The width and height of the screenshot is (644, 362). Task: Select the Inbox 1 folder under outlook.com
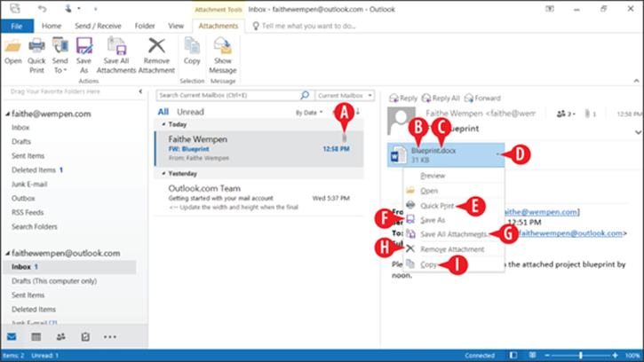pos(69,267)
